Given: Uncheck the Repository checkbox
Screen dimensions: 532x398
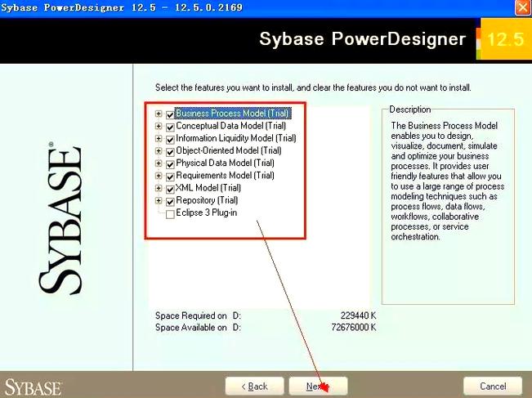Looking at the screenshot, I should [x=170, y=202].
